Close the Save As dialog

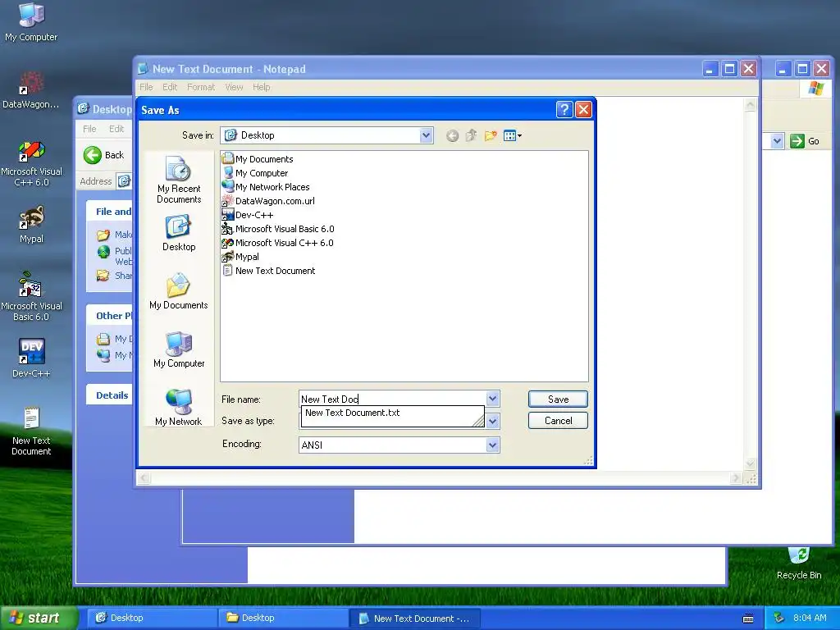point(583,110)
